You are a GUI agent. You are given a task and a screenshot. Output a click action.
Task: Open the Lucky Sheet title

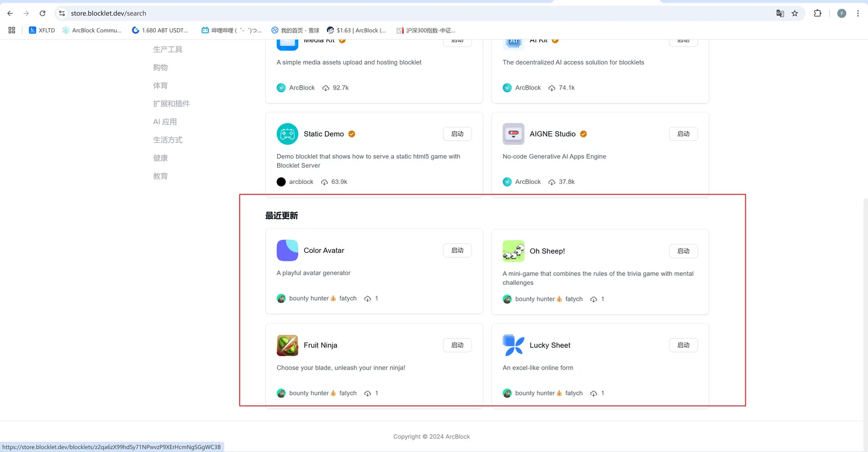[x=550, y=345]
